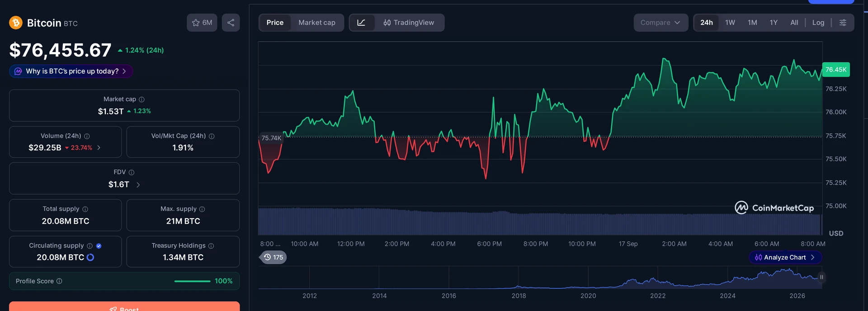This screenshot has width=868, height=311.
Task: Expand FDV details chevron
Action: click(138, 185)
